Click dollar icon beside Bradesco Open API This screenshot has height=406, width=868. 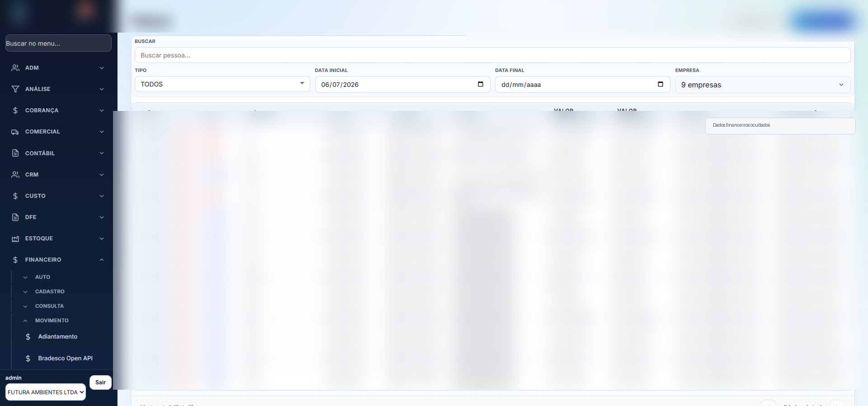[28, 358]
